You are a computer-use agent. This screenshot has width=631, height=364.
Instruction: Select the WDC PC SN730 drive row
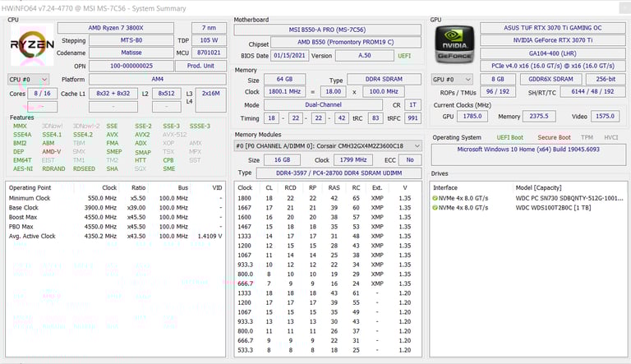528,198
